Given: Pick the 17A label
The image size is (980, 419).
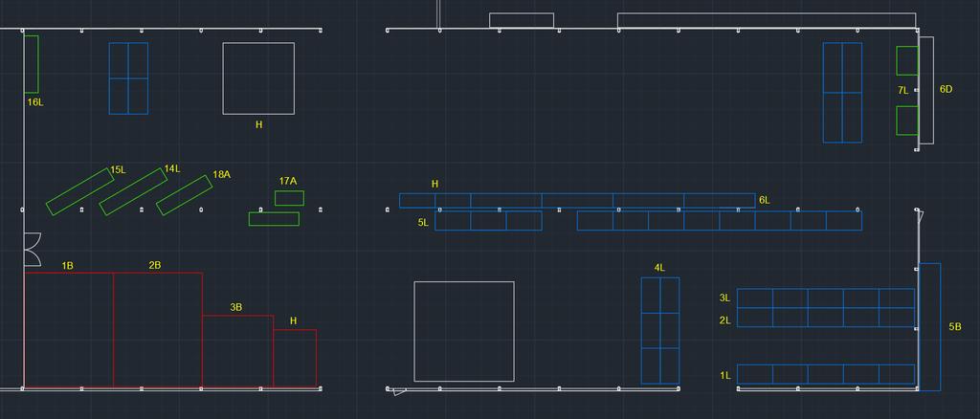Looking at the screenshot, I should 288,181.
